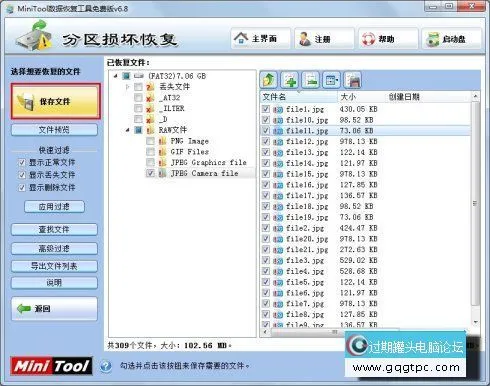
Task: Click the folder icon of _AT32
Action: pos(150,98)
